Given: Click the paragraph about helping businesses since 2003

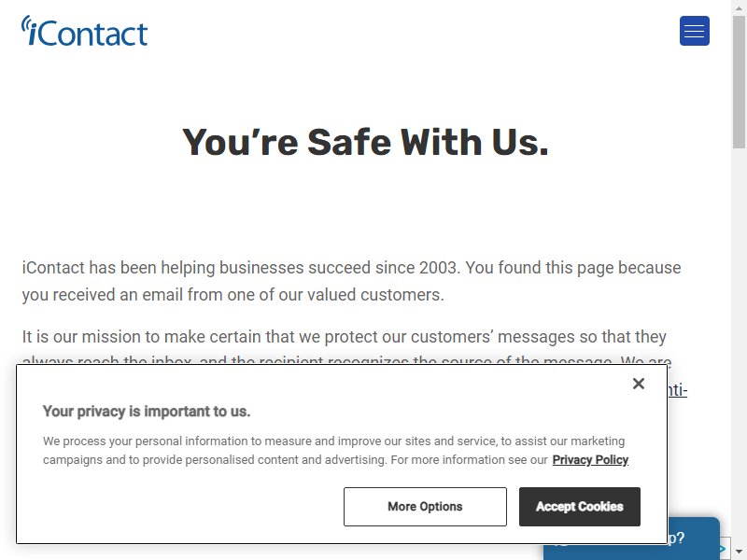Looking at the screenshot, I should click(x=352, y=281).
